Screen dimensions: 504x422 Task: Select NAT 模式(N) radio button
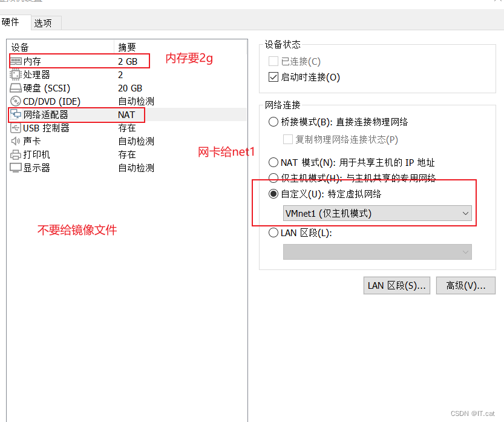click(x=273, y=162)
